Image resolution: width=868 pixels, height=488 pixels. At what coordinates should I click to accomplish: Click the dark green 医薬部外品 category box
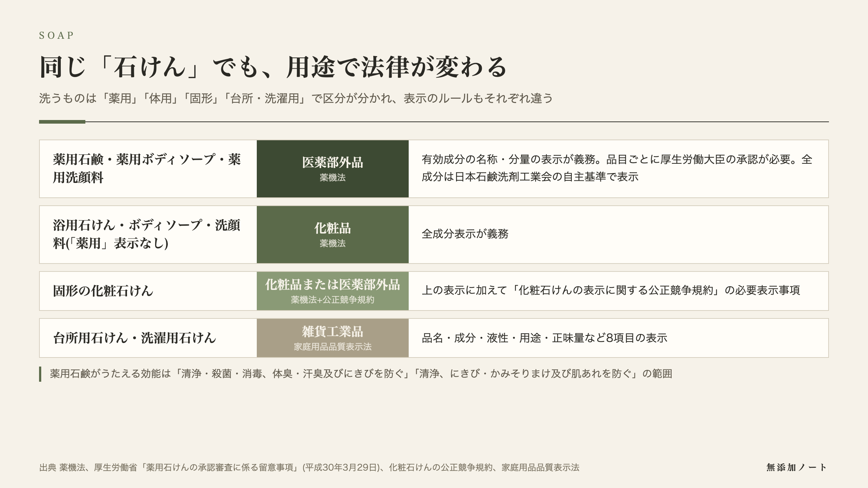(x=333, y=169)
